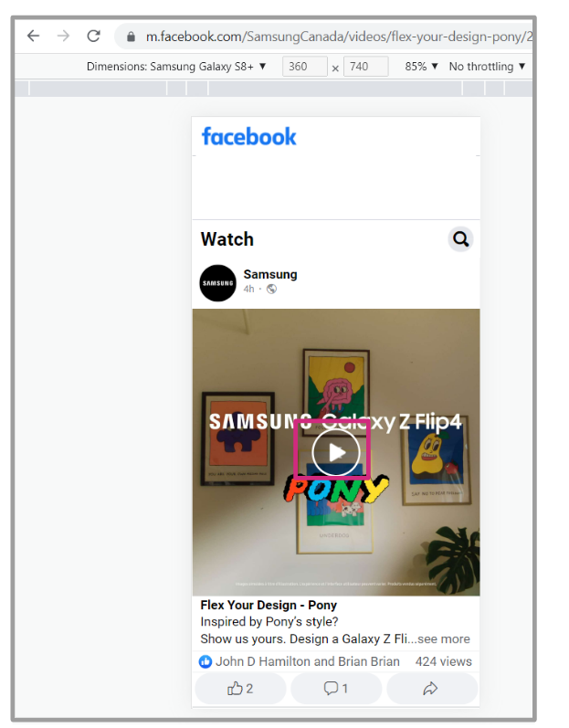Click the browser forward arrow
The image size is (569, 728).
coord(63,36)
